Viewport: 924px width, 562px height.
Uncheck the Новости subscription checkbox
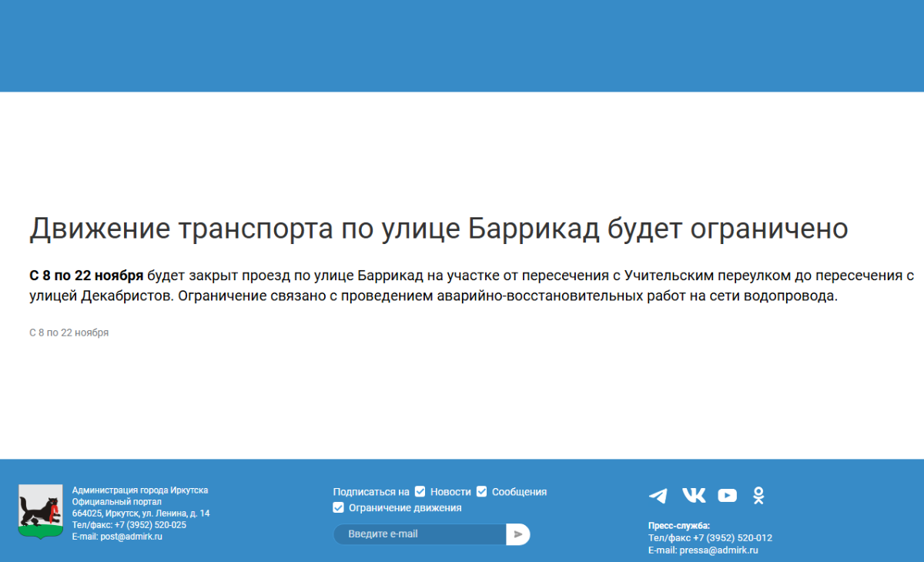420,491
